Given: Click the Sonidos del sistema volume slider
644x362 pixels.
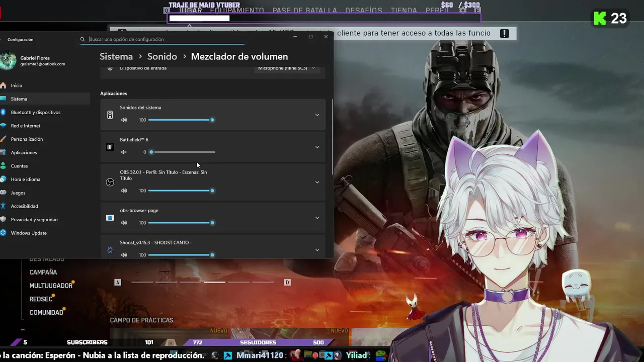Looking at the screenshot, I should click(182, 120).
